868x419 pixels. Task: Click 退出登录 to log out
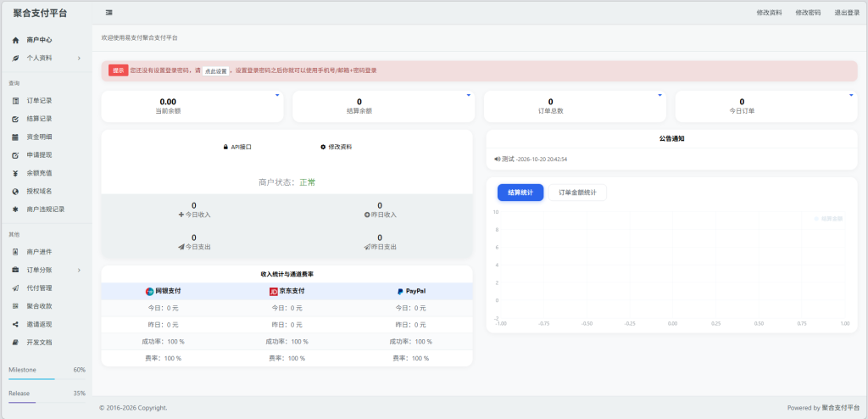[847, 13]
